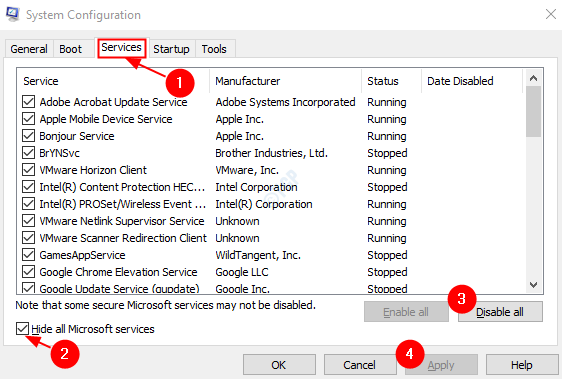Select 'Adobe Systems Incorporated' manufacturer cell

coord(285,102)
